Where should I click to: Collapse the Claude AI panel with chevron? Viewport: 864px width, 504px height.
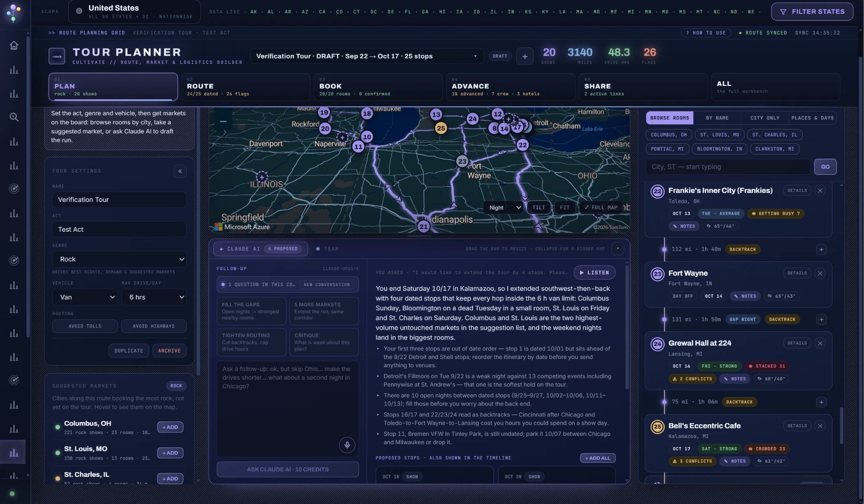click(618, 248)
